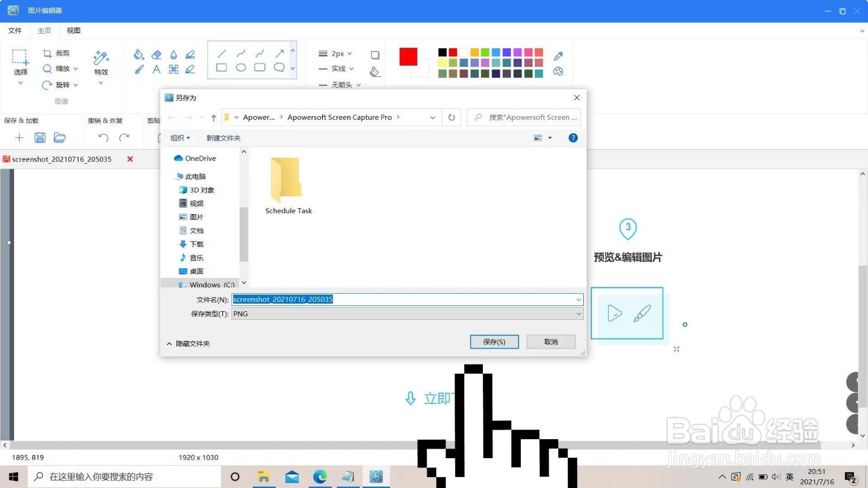The width and height of the screenshot is (868, 488).
Task: Go up one folder level in dialog
Action: (x=214, y=118)
